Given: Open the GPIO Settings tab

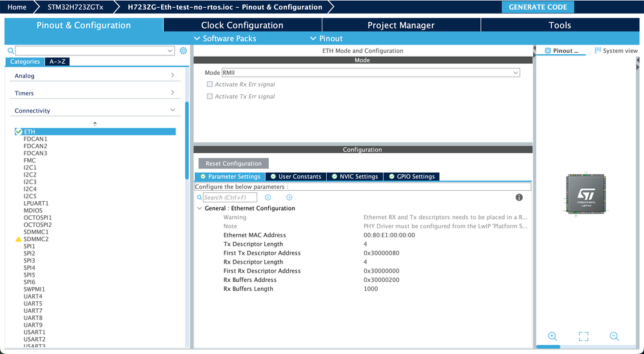Looking at the screenshot, I should pos(411,177).
